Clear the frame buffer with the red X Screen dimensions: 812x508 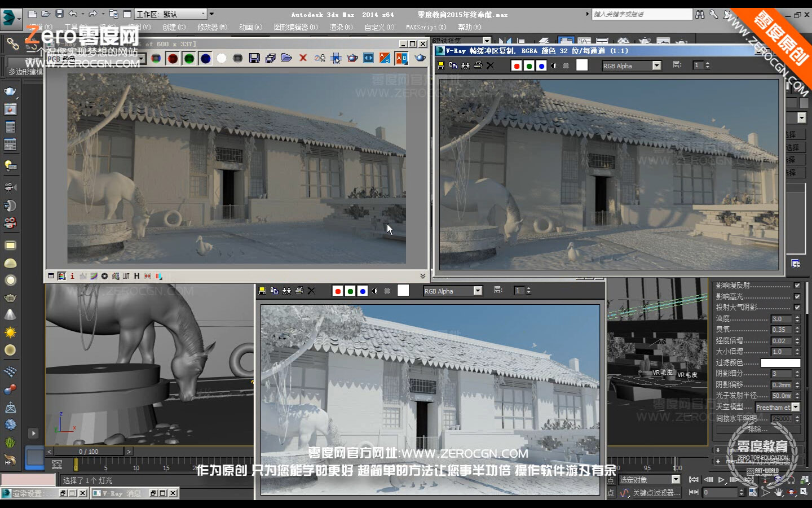[303, 58]
